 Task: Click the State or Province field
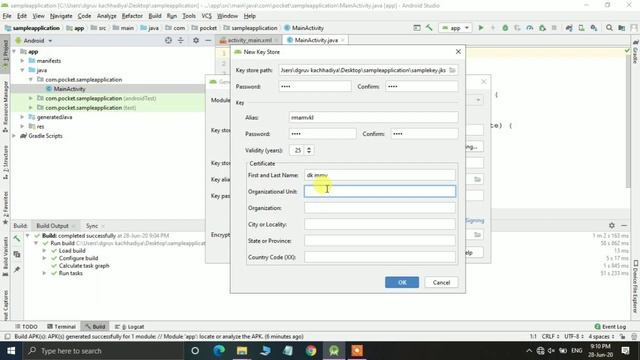[x=380, y=241]
